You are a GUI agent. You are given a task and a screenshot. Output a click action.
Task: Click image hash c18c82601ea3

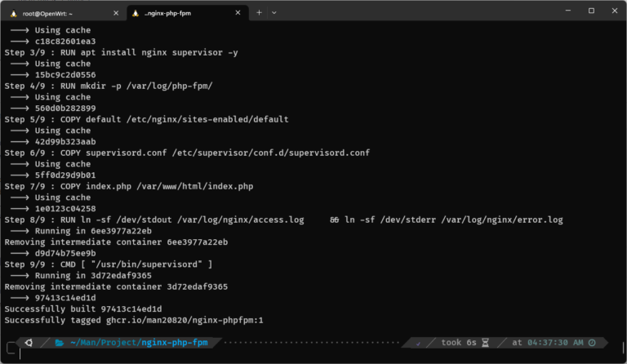point(65,41)
